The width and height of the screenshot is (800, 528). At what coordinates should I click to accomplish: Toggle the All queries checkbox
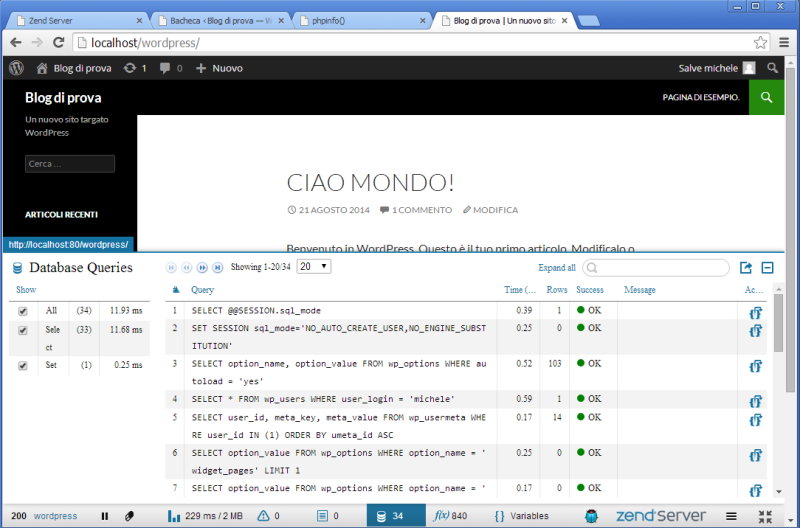[22, 311]
